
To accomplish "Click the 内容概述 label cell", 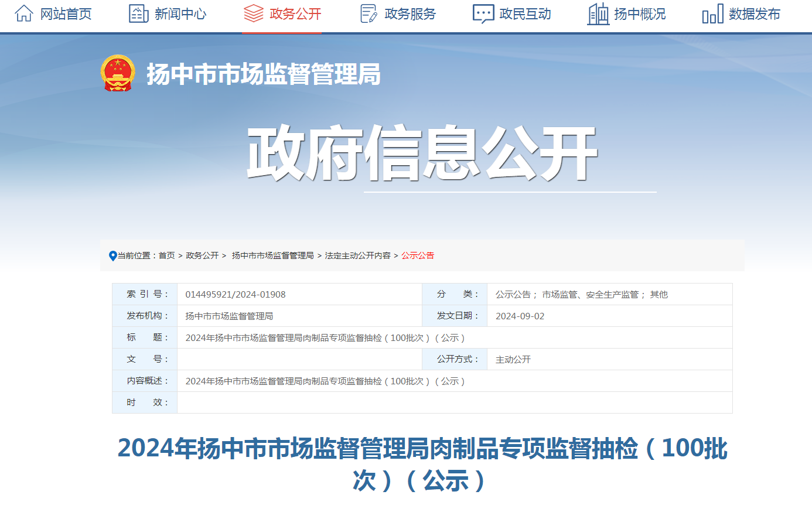I will pyautogui.click(x=145, y=381).
